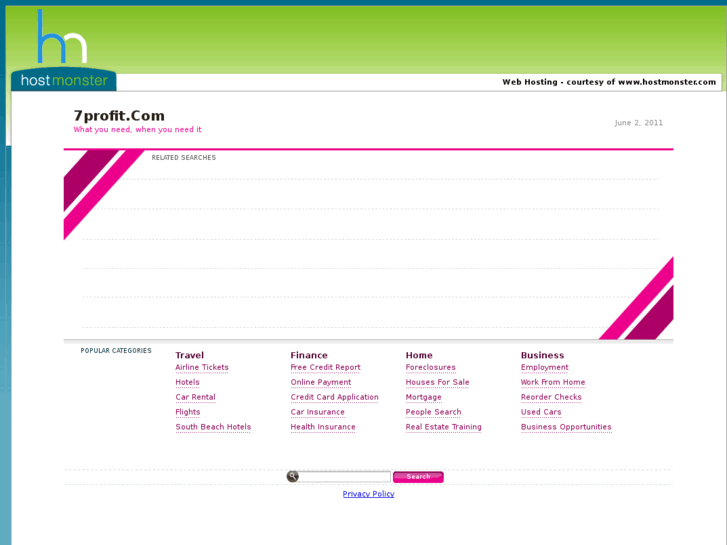Viewport: 727px width, 545px height.
Task: Click the pink Search button
Action: 418,477
